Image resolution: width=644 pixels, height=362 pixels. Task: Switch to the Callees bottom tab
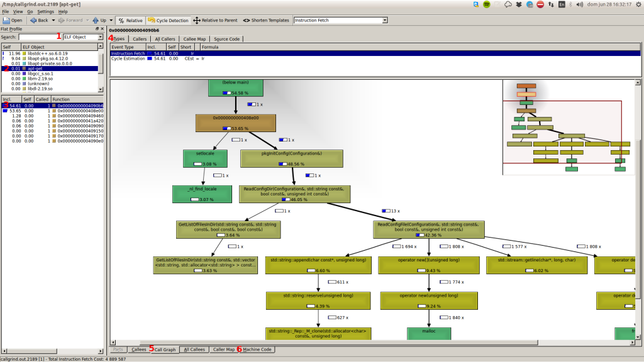(x=138, y=349)
